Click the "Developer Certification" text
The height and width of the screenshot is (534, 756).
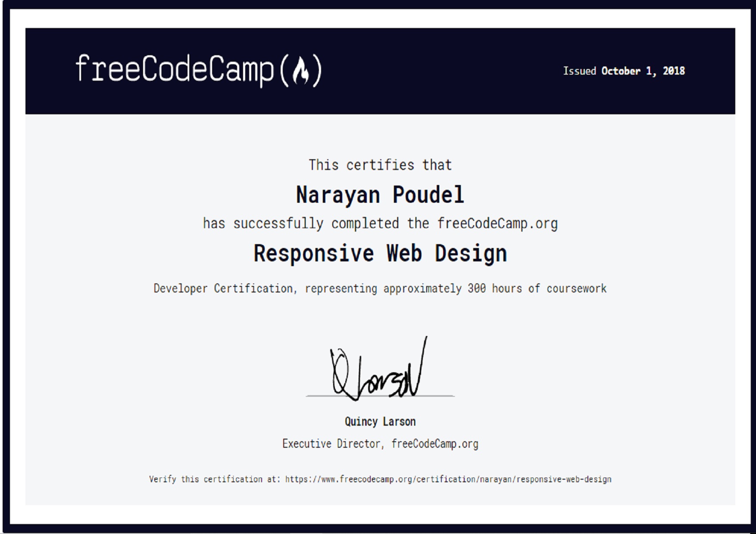point(223,289)
